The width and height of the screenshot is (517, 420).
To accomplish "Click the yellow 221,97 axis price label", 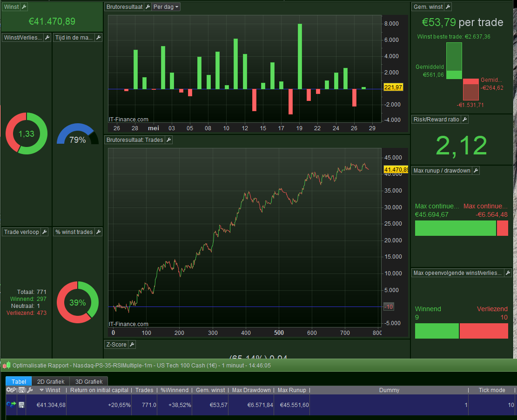I will click(393, 87).
